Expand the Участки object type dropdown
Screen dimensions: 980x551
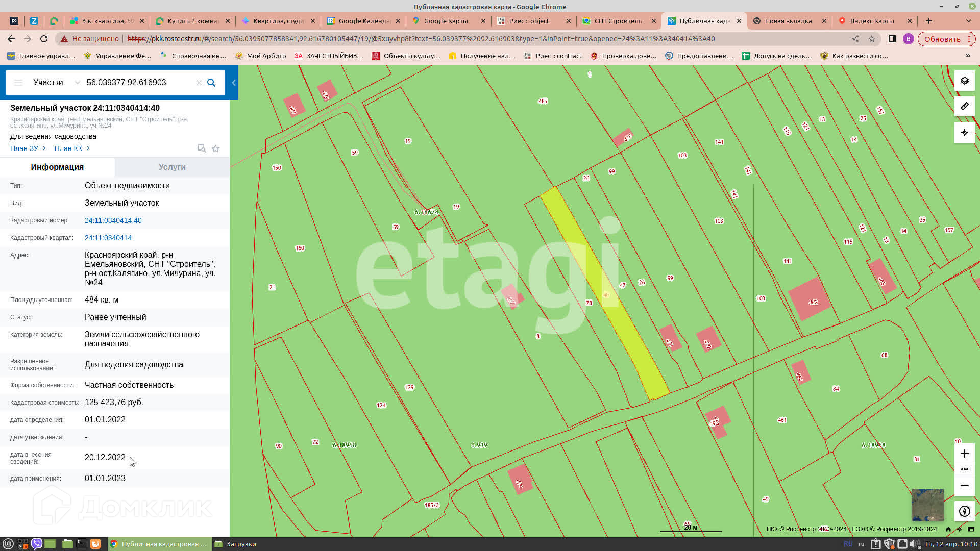pos(77,83)
